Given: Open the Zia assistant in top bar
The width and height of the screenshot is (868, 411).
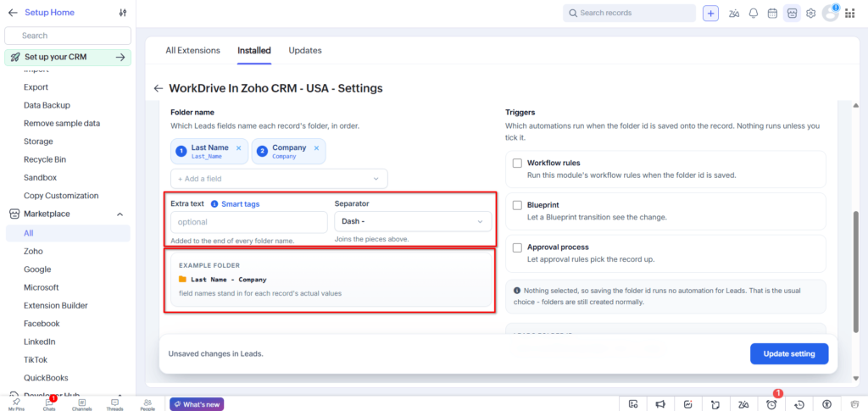Looking at the screenshot, I should [735, 14].
